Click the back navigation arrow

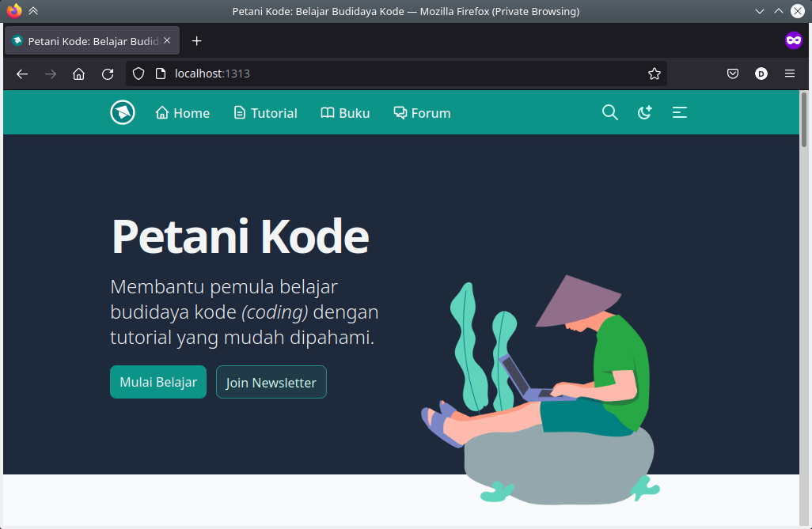click(21, 74)
